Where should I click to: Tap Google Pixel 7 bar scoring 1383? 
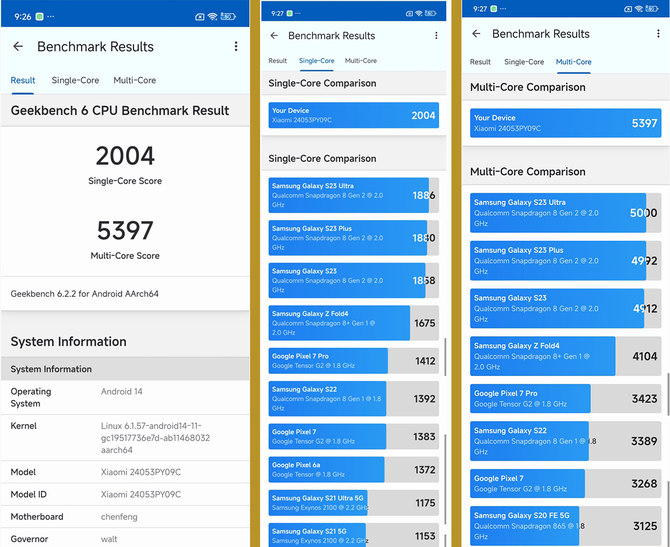353,436
